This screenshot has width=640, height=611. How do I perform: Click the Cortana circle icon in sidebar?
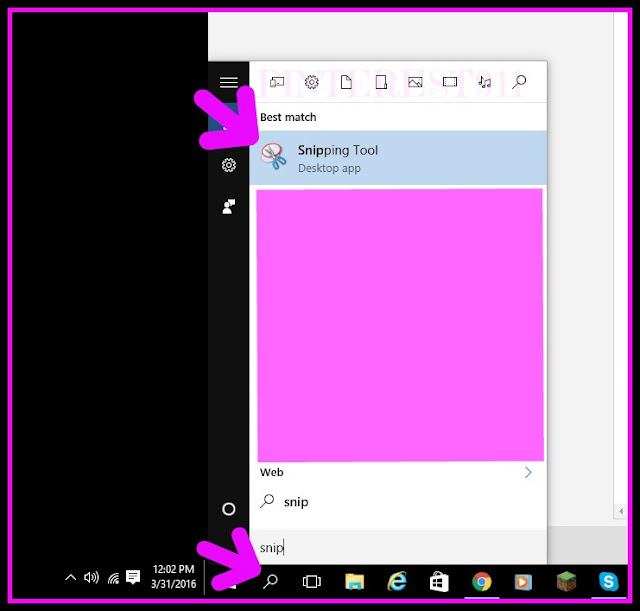tap(229, 509)
